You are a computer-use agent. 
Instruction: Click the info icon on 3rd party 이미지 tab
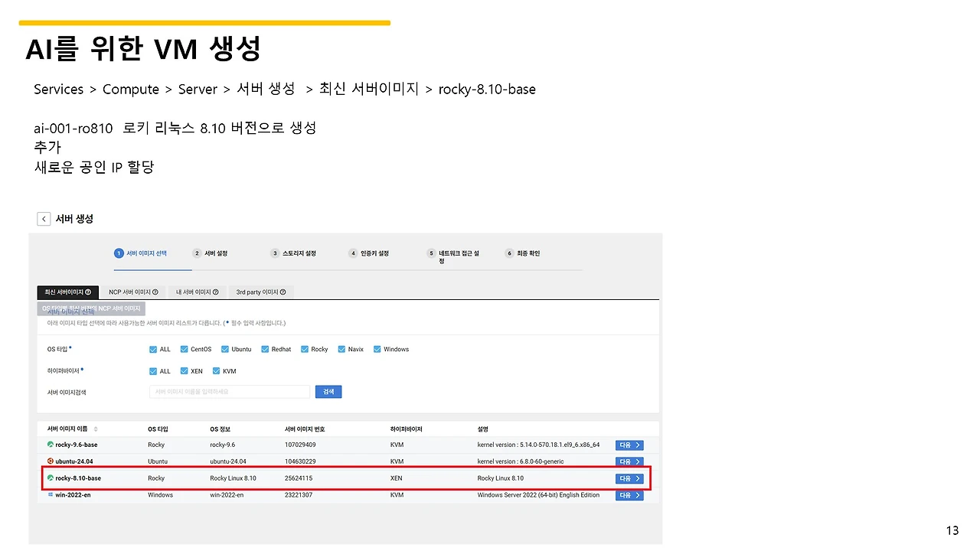pyautogui.click(x=283, y=292)
